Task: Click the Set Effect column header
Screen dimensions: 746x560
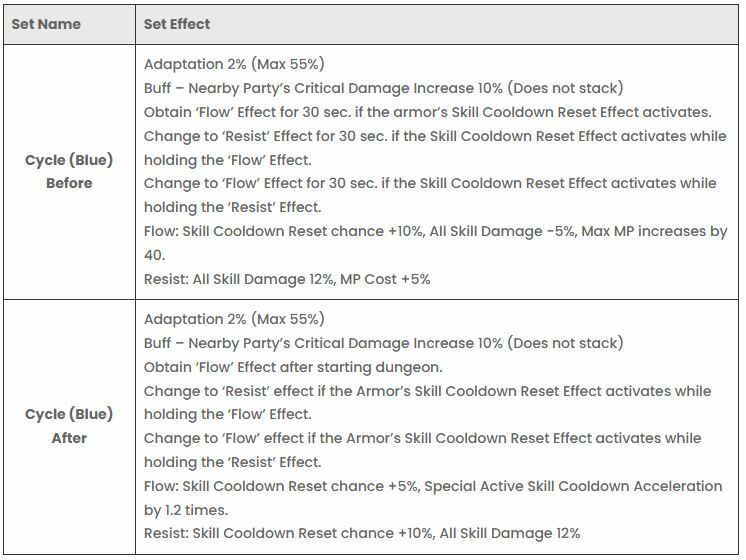Action: [177, 24]
